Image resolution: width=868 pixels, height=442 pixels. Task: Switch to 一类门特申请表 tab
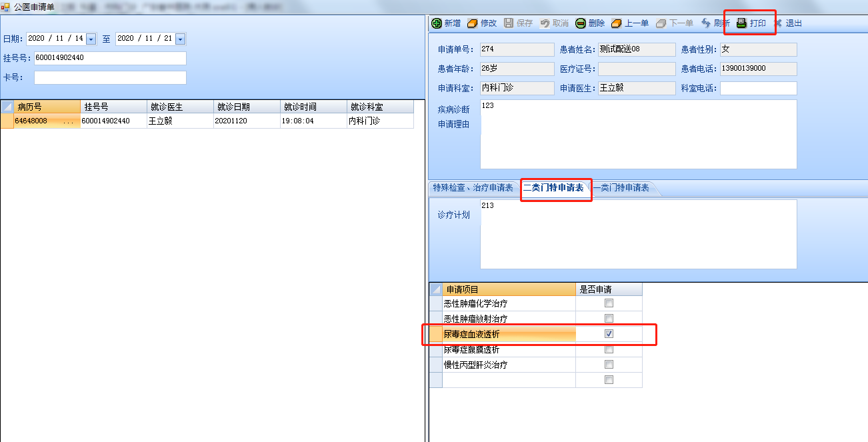click(x=621, y=188)
